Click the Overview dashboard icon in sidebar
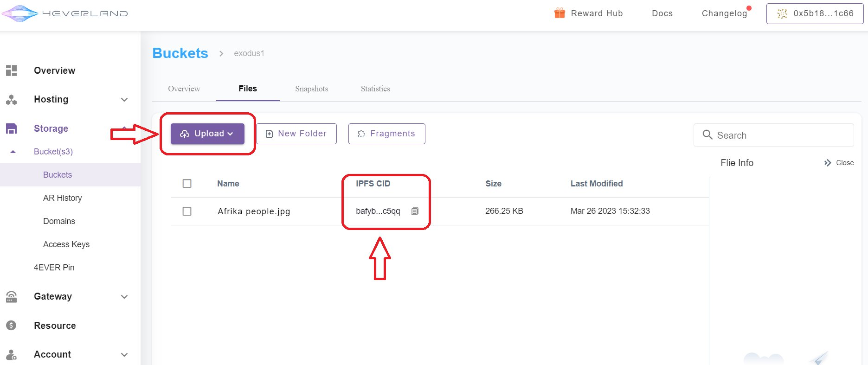This screenshot has height=365, width=868. (12, 70)
